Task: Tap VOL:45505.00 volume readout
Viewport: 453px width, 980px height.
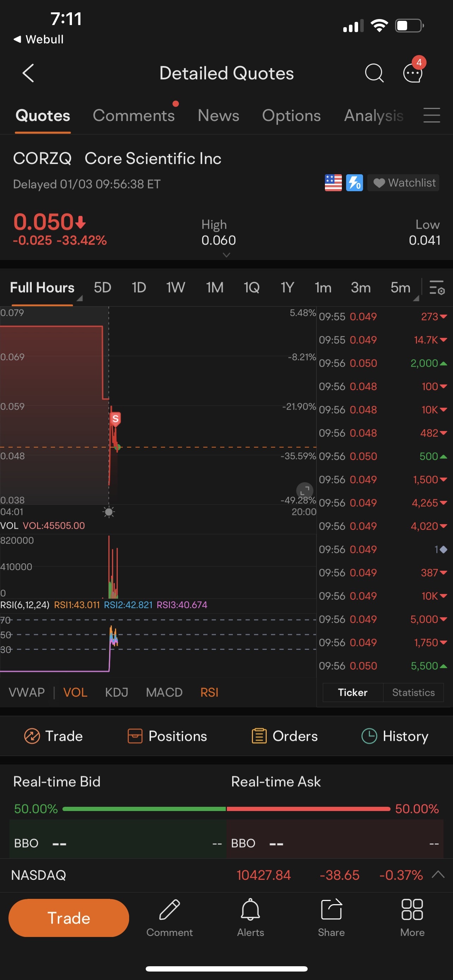Action: click(54, 525)
